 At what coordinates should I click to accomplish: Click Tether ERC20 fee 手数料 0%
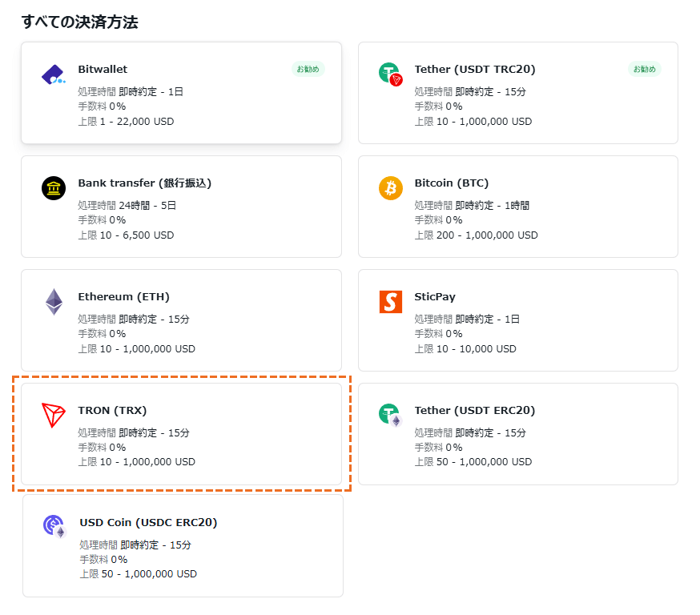pyautogui.click(x=438, y=447)
